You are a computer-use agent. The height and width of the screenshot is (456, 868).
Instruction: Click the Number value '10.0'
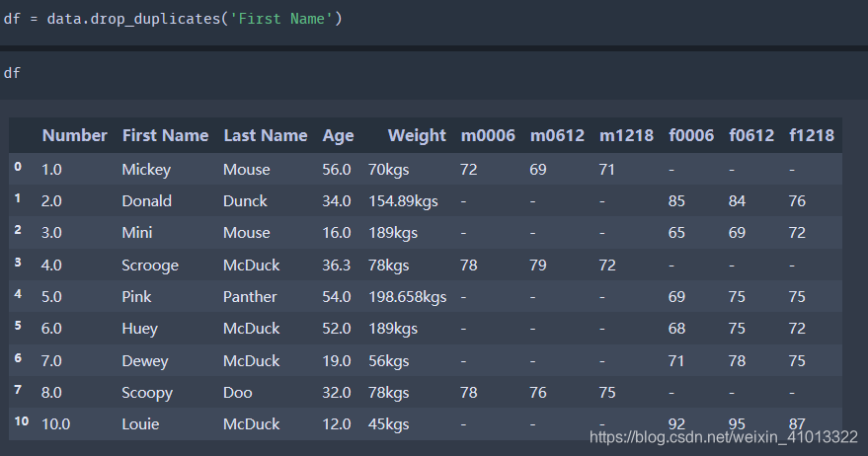click(x=56, y=423)
